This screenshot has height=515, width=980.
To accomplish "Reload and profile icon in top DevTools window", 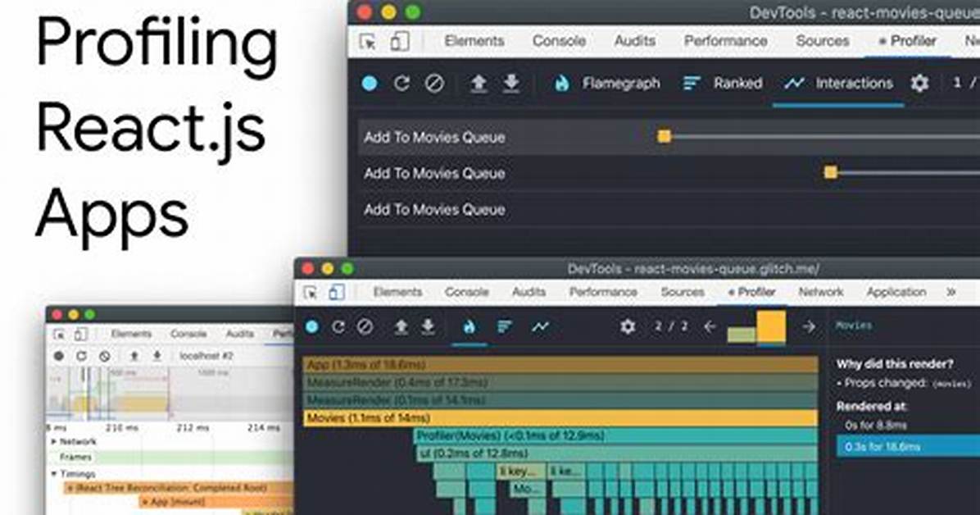I will (x=402, y=83).
